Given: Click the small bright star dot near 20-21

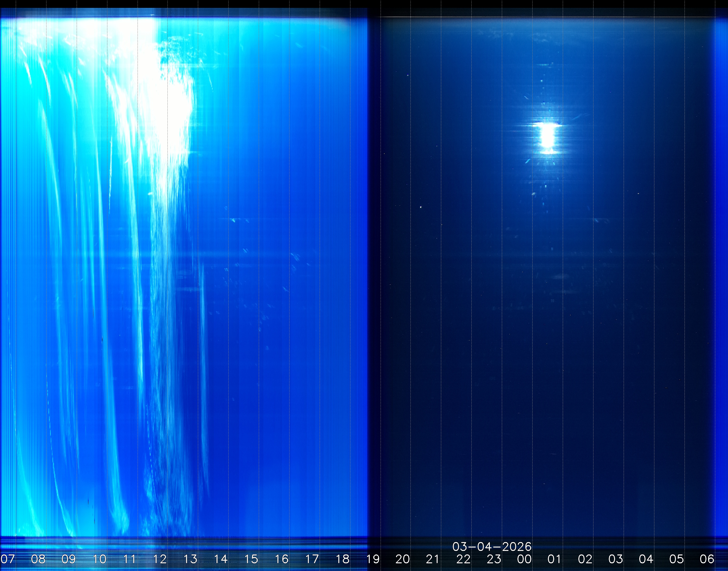Looking at the screenshot, I should coord(420,207).
